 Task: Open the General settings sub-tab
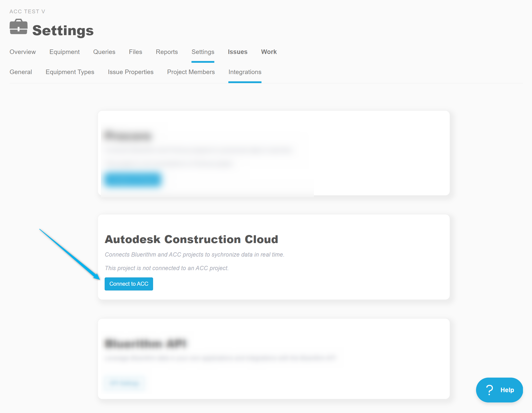pos(21,72)
